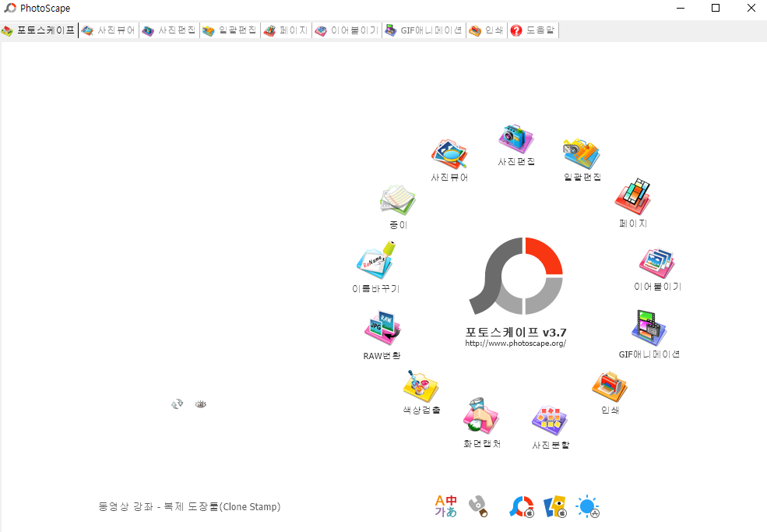Click the 사진뷰어 label under the icon
The image size is (767, 532).
pos(449,177)
